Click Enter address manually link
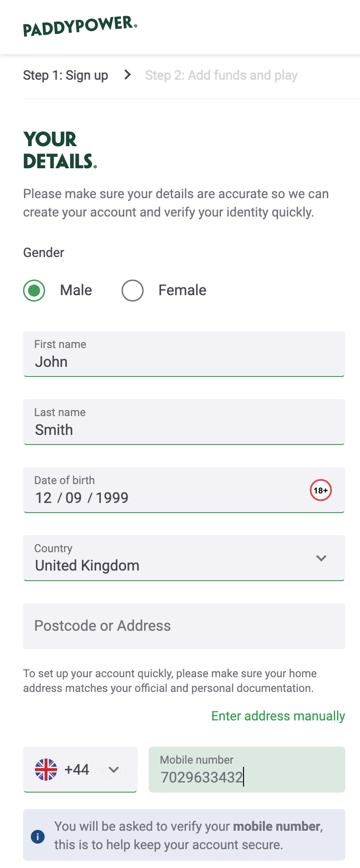This screenshot has width=360, height=868. (278, 716)
